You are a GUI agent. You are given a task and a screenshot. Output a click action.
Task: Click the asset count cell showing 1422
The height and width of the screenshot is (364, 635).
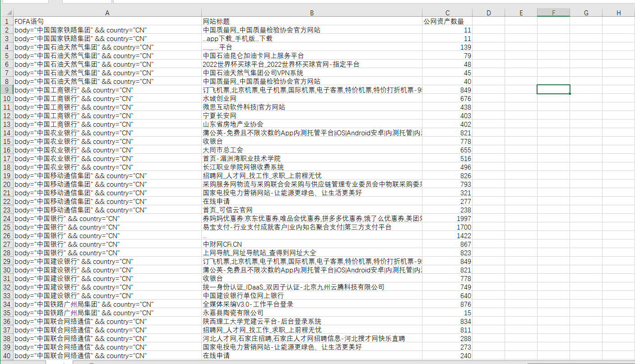[447, 235]
